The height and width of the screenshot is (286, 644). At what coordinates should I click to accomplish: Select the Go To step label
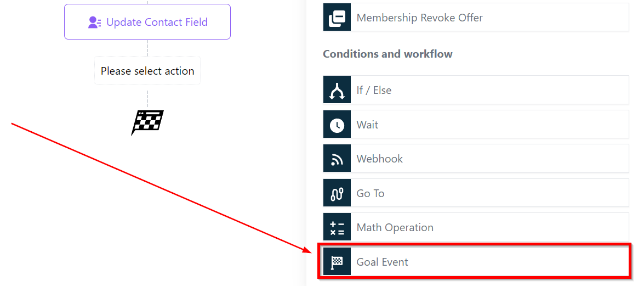(371, 193)
